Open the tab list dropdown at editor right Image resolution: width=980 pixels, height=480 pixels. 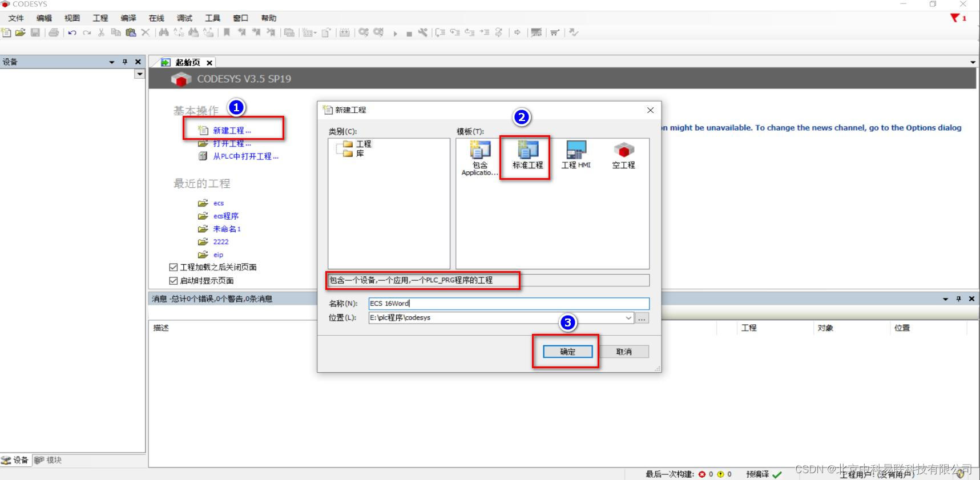coord(973,62)
